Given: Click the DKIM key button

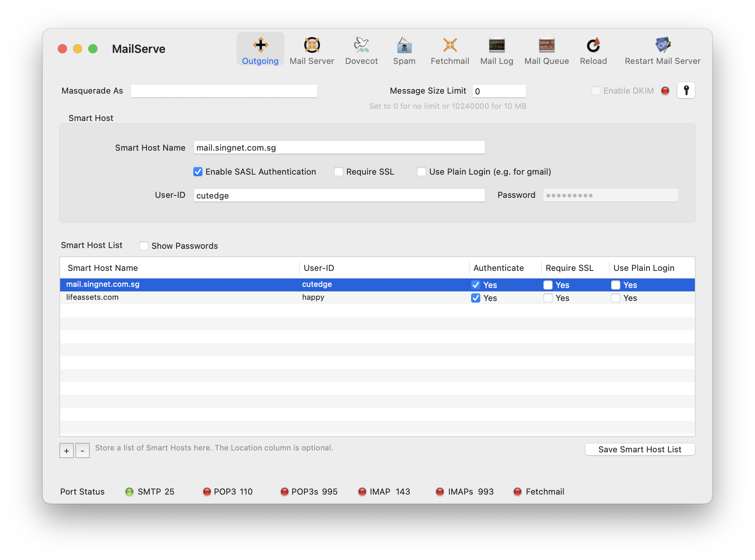Looking at the screenshot, I should tap(686, 91).
